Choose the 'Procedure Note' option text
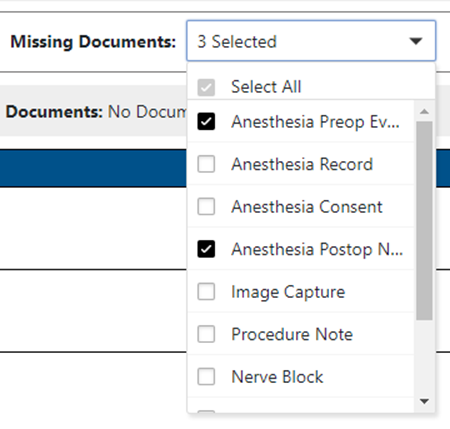 [292, 334]
